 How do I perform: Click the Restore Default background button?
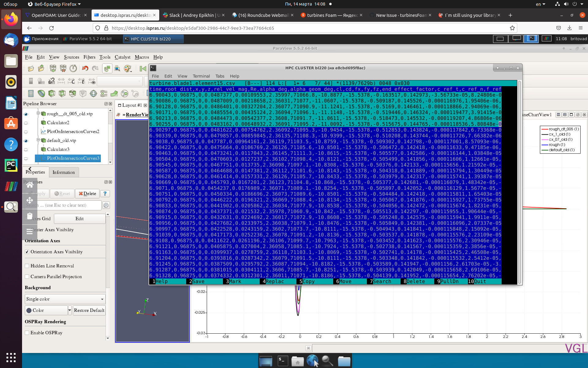pyautogui.click(x=89, y=310)
